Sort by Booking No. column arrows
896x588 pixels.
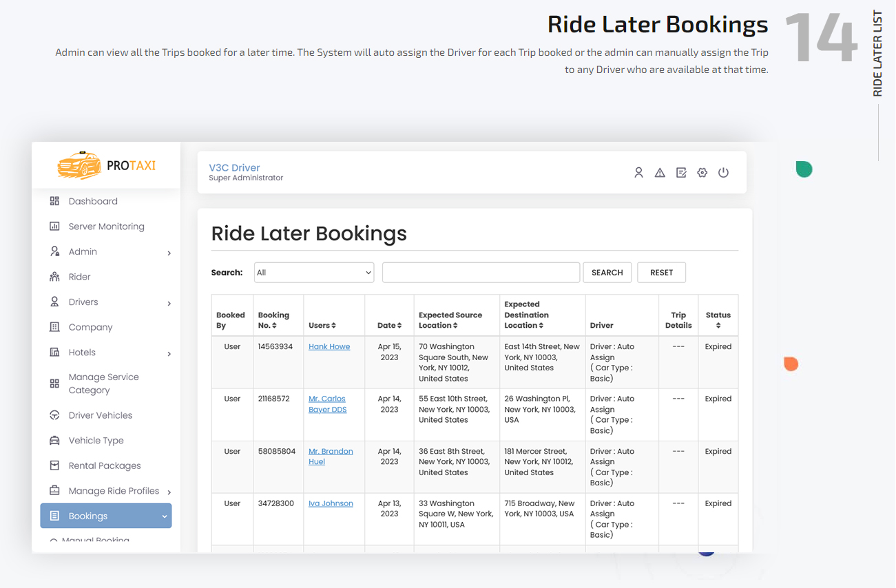point(274,326)
